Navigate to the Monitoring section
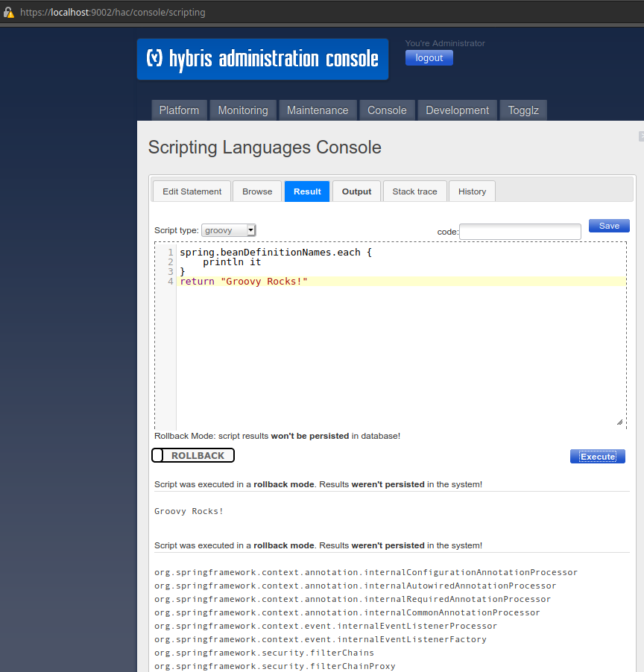The image size is (644, 672). click(x=242, y=110)
